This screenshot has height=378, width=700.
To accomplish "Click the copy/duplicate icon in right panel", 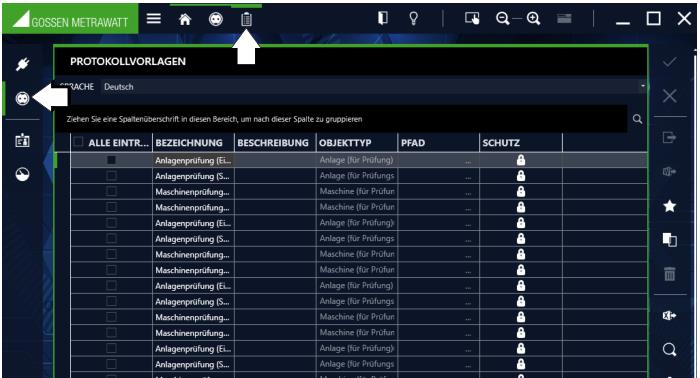I will [x=669, y=240].
